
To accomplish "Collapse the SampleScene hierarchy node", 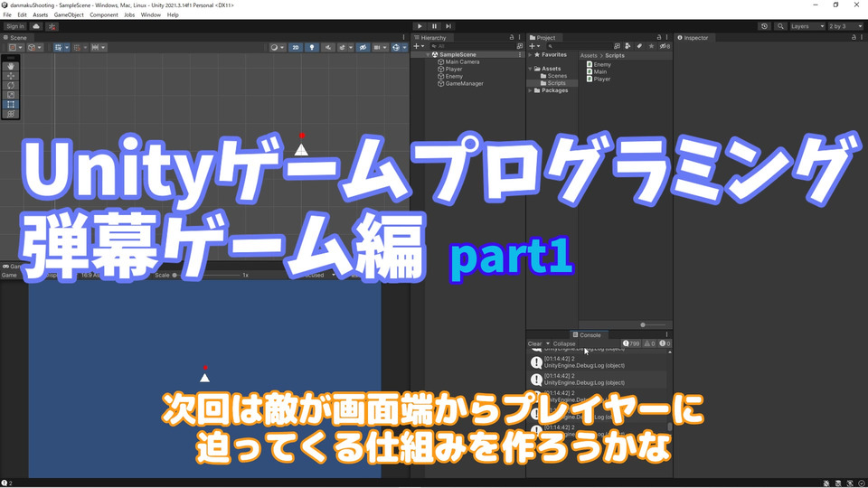I will tap(428, 55).
